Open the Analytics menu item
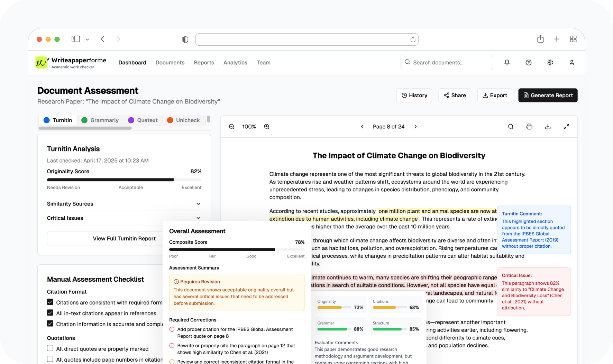 coord(235,63)
